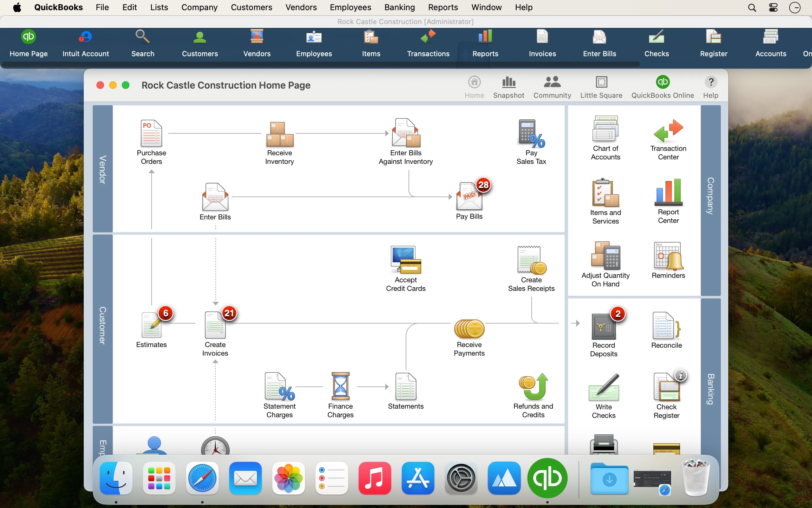
Task: Open Accept Credit Cards icon
Action: click(x=406, y=260)
